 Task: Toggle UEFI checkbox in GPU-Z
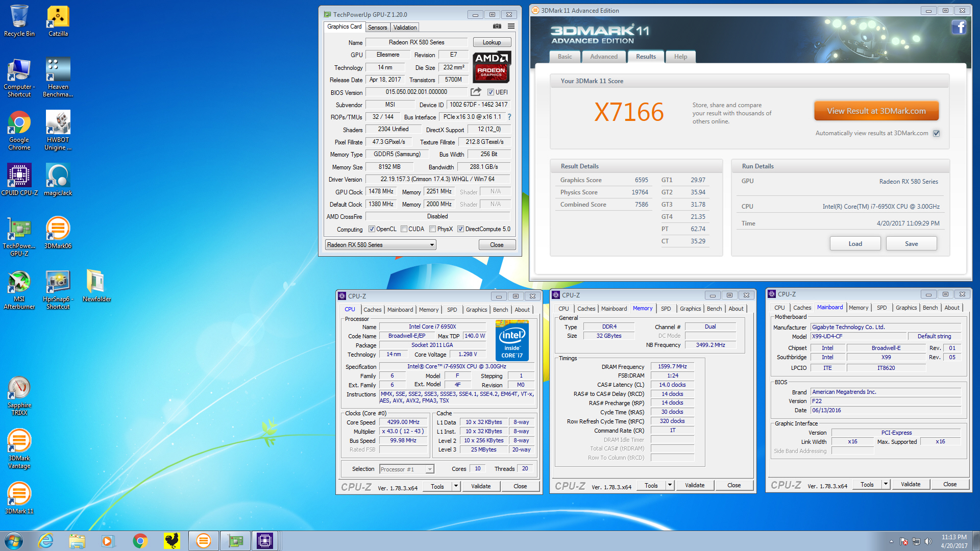(491, 92)
